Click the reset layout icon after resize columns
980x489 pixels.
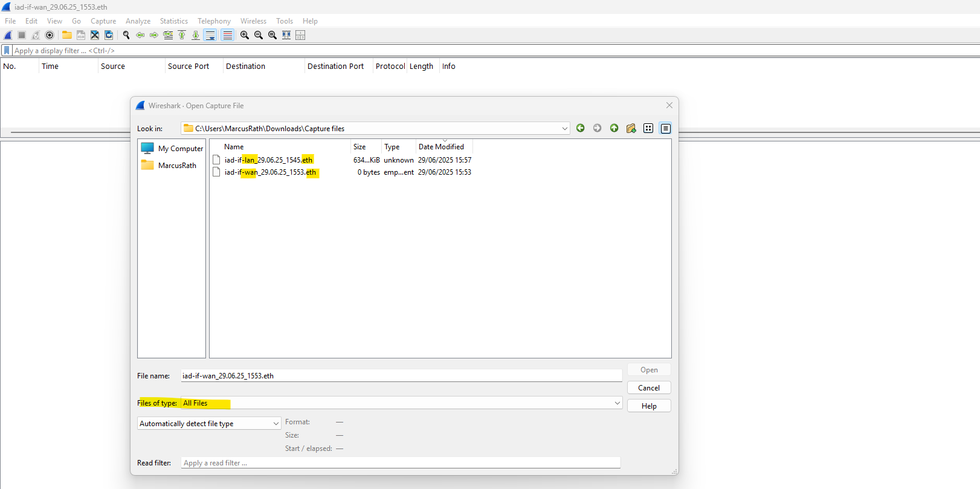click(300, 35)
